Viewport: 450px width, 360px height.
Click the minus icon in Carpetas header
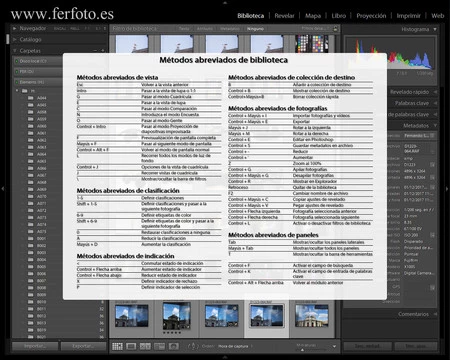[x=95, y=51]
